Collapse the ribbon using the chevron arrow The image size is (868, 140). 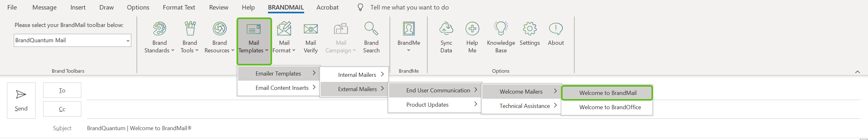[x=858, y=72]
